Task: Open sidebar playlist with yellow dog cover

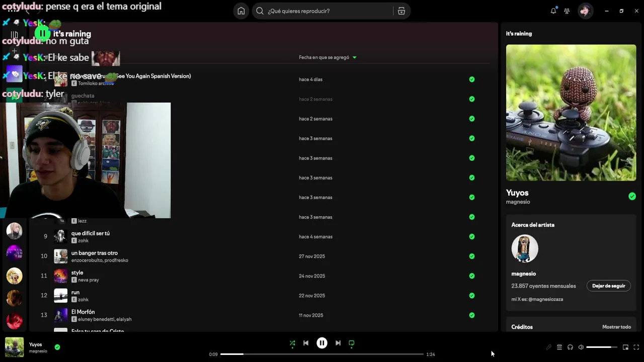Action: point(14,276)
